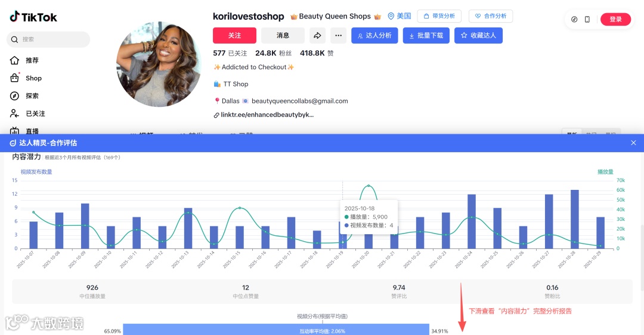Click the 9.74 赞评比 stat
The width and height of the screenshot is (644, 335).
(399, 291)
